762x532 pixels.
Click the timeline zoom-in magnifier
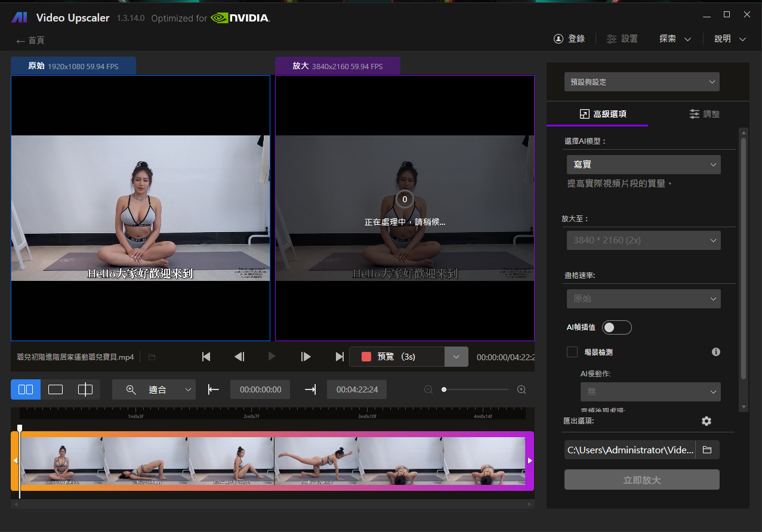pyautogui.click(x=522, y=389)
